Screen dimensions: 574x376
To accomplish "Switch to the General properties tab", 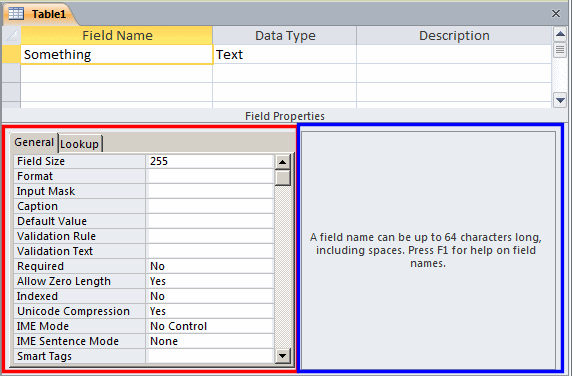I will pos(34,142).
